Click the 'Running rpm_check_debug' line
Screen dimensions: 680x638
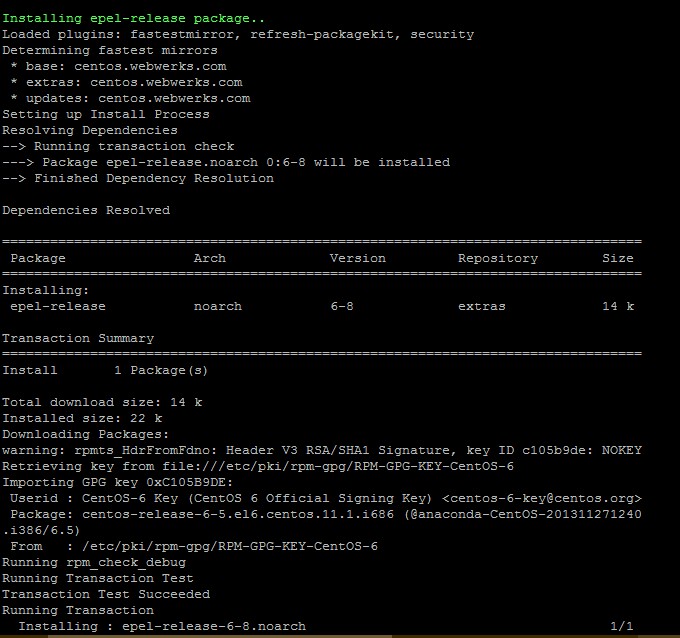(x=94, y=563)
